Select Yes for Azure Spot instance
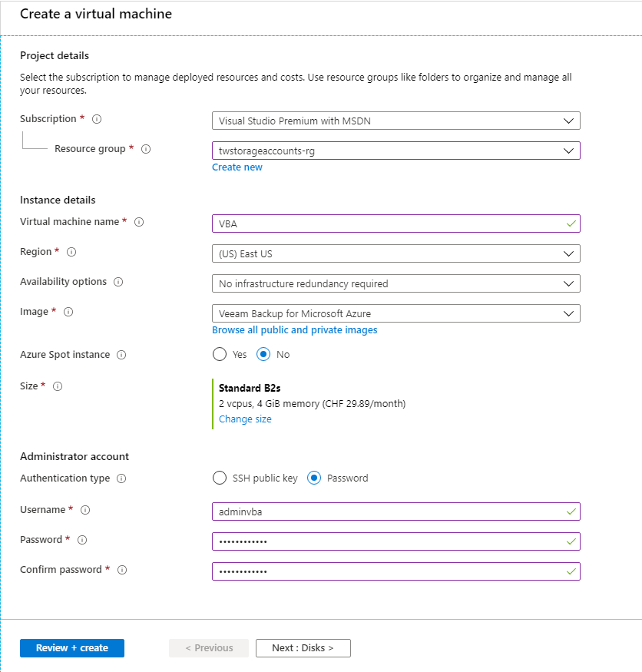Image resolution: width=642 pixels, height=672 pixels. [220, 355]
